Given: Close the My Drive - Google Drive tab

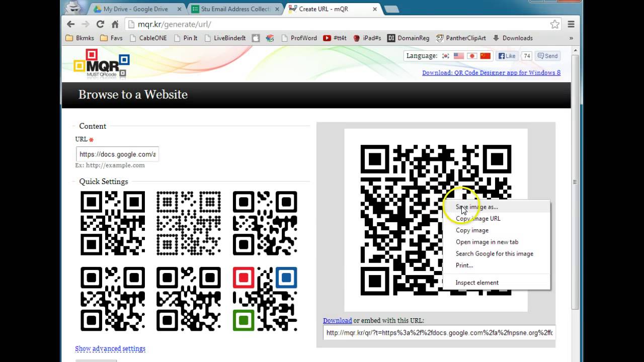Looking at the screenshot, I should [179, 9].
